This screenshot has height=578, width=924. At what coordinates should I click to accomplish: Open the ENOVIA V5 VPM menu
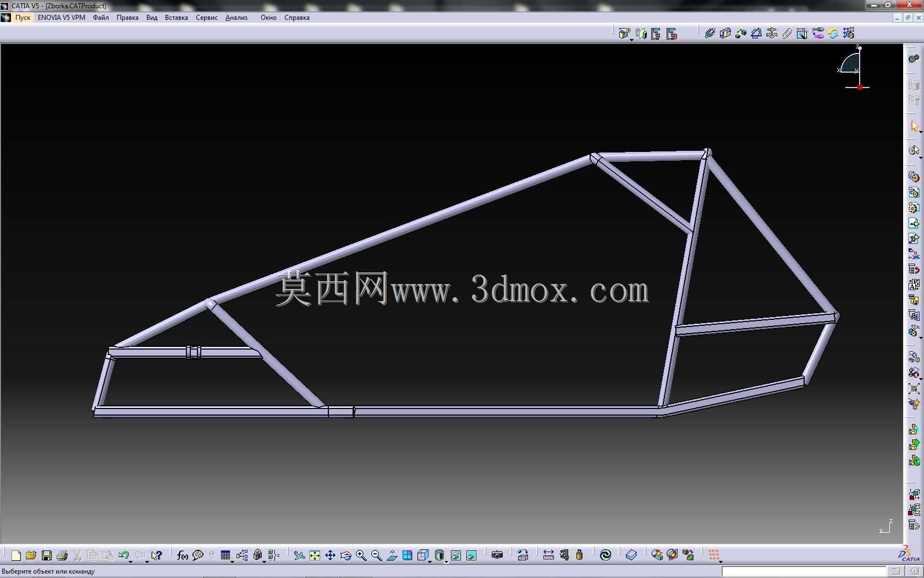point(62,18)
